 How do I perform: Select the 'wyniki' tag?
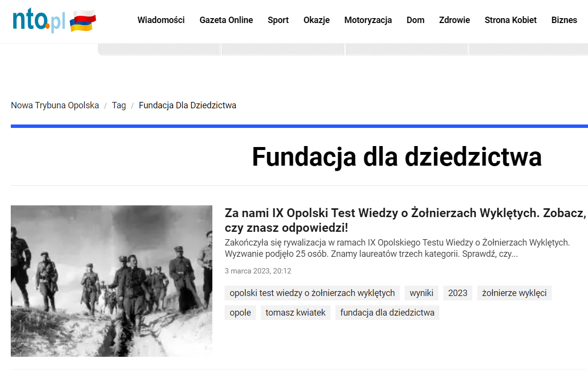[421, 293]
